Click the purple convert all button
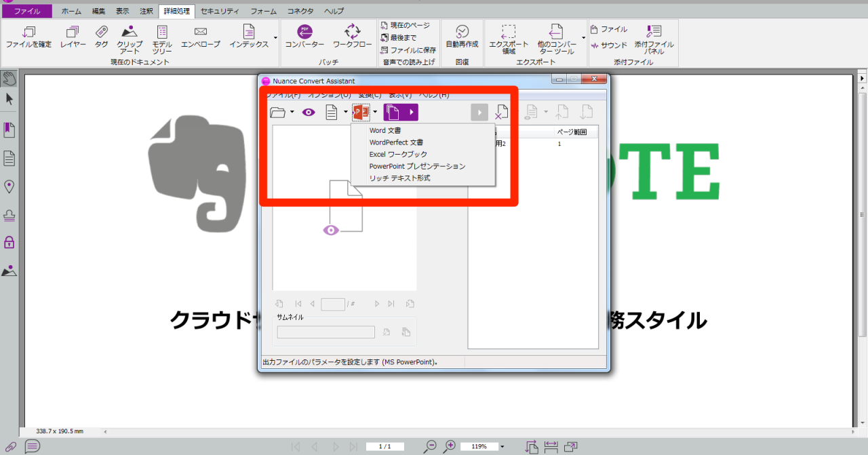This screenshot has width=868, height=455. 401,112
